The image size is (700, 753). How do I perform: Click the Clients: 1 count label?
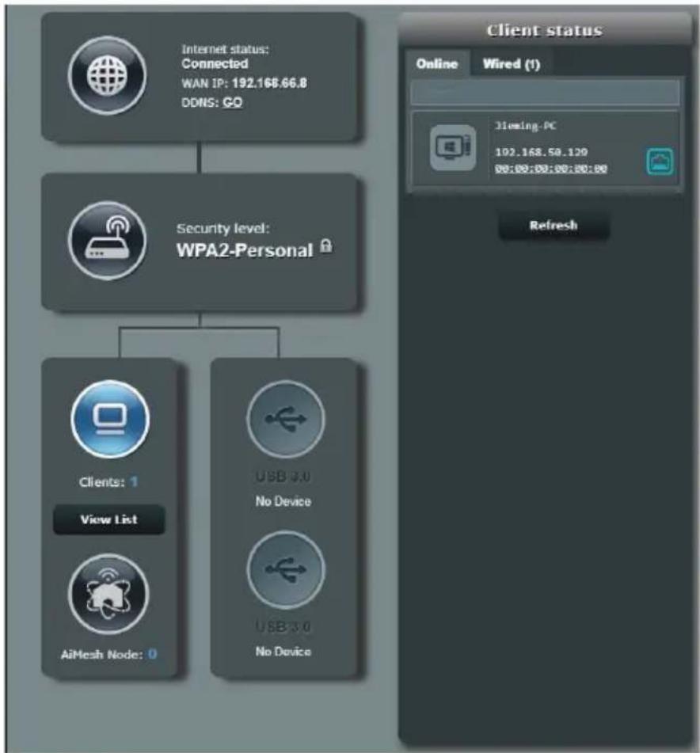coord(108,481)
